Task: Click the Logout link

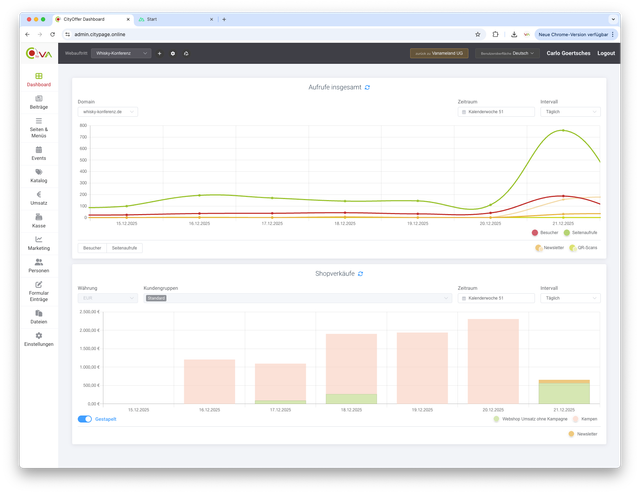Action: [x=606, y=53]
